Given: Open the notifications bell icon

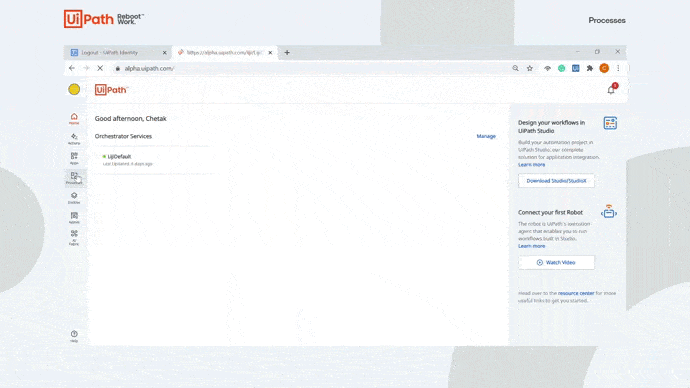Looking at the screenshot, I should 611,90.
